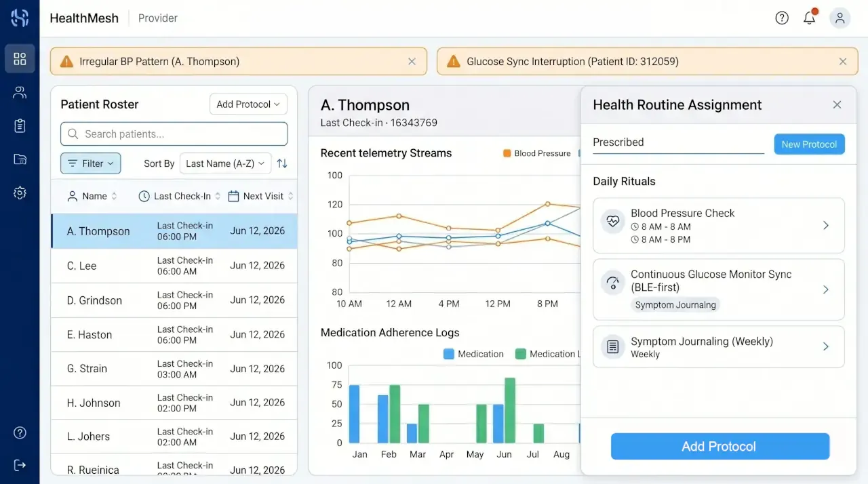Click the Daily Rituals heading

(x=624, y=182)
